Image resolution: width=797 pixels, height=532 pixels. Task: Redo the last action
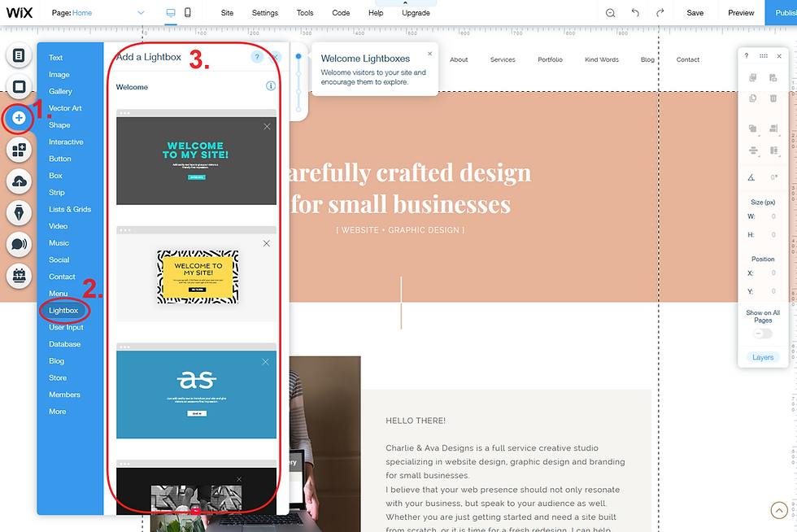tap(660, 13)
